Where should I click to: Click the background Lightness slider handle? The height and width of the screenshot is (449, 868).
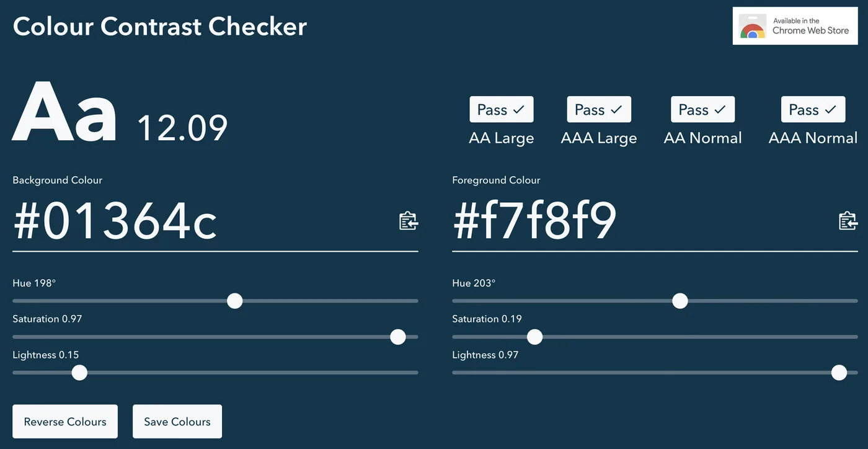pos(79,373)
